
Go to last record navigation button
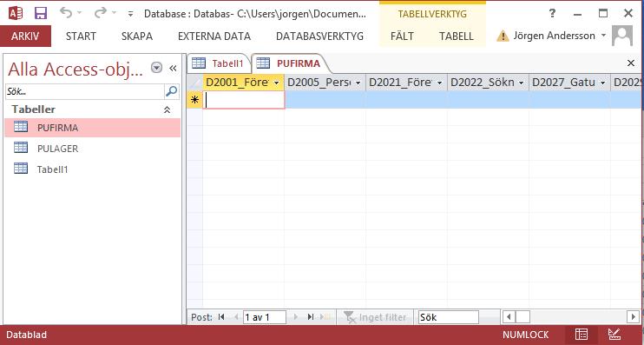(311, 317)
